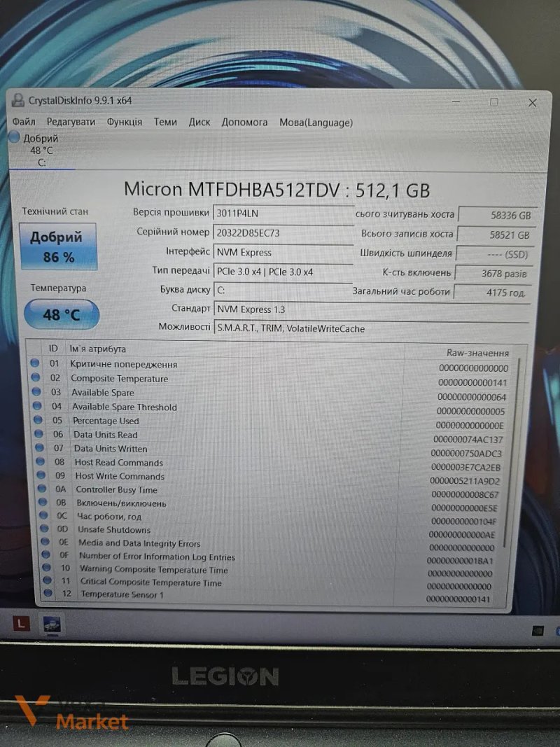This screenshot has width=560, height=747.
Task: Click raw value 0000000750ADC3
Action: tap(466, 454)
